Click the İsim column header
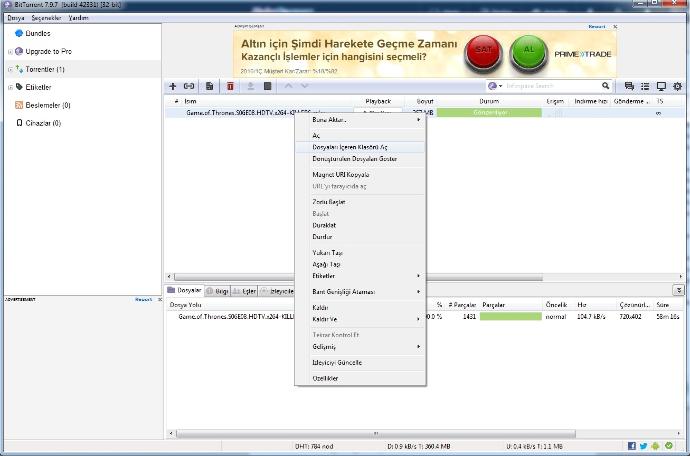 click(190, 101)
